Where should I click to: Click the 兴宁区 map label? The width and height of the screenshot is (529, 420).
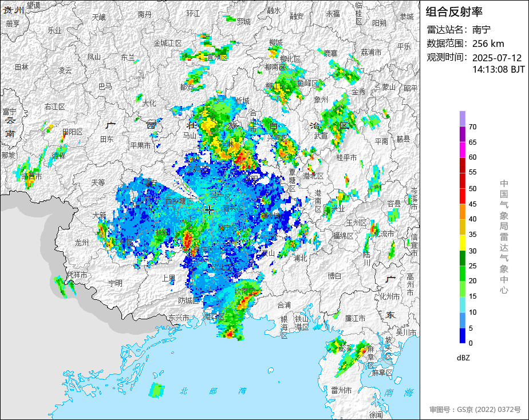(221, 196)
